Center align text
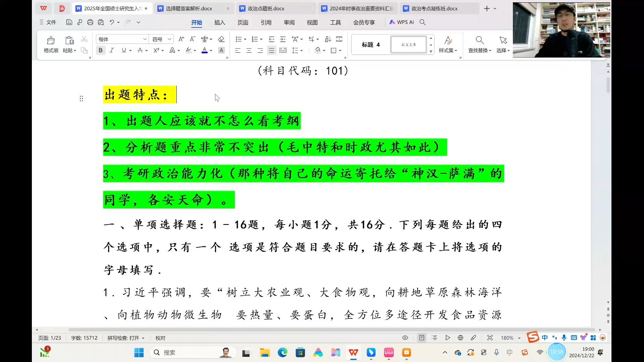The image size is (644, 362). coord(249,50)
